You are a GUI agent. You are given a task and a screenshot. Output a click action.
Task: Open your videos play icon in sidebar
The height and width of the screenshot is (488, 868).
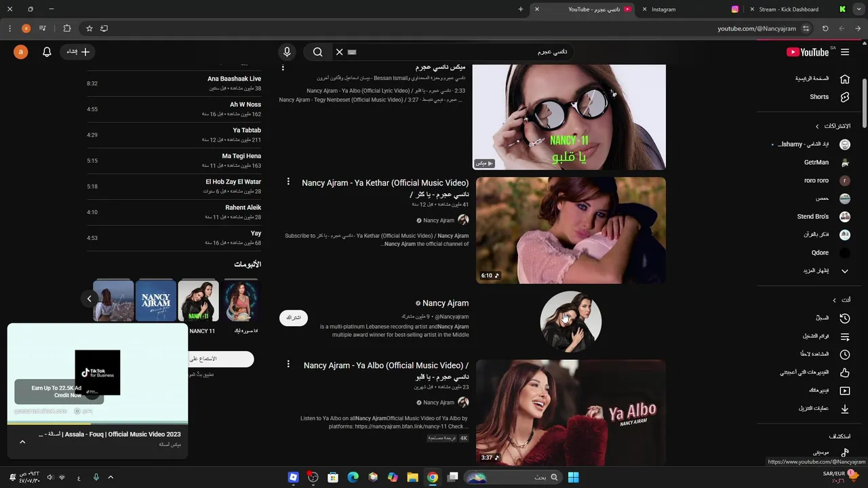coord(845,390)
